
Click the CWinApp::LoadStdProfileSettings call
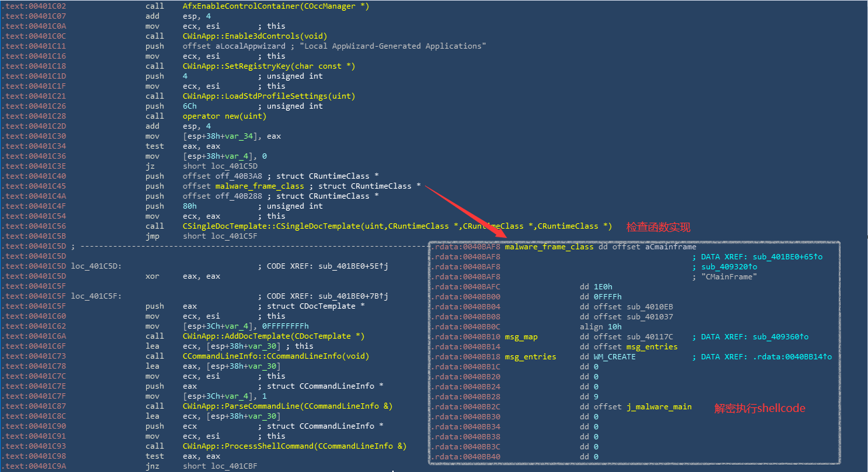coord(260,96)
